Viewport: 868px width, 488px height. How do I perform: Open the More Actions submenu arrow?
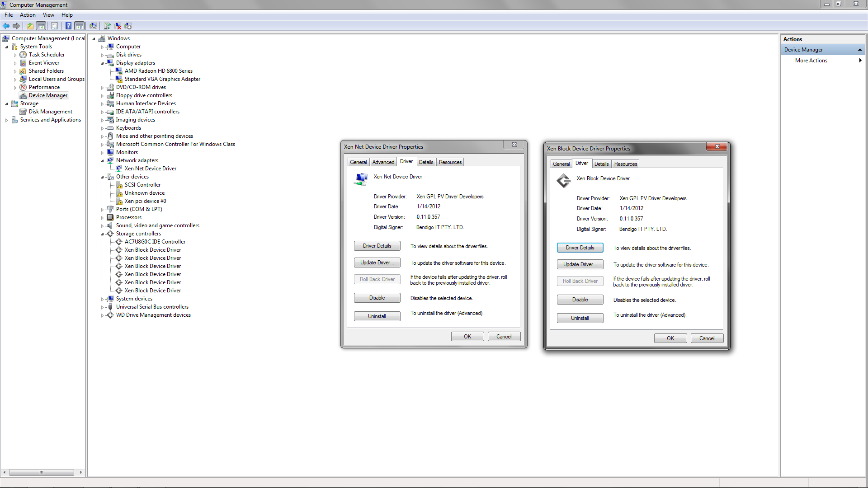(860, 61)
